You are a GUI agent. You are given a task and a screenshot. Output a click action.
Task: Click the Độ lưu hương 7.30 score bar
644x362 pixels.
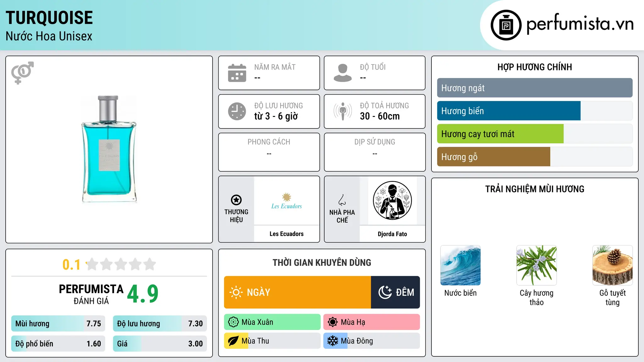click(160, 324)
